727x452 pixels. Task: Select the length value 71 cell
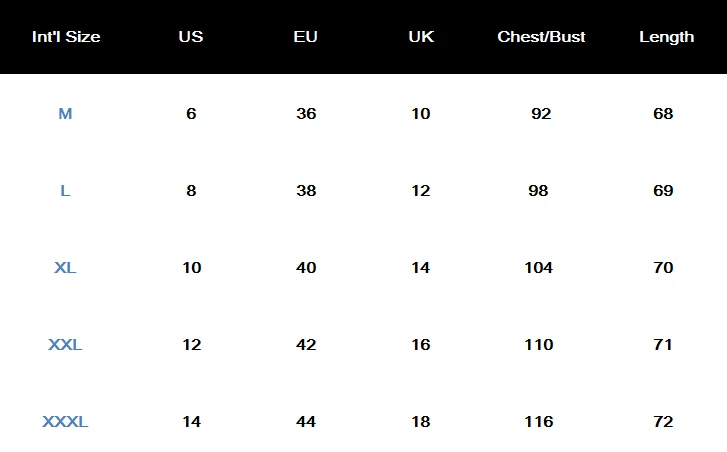pyautogui.click(x=663, y=344)
